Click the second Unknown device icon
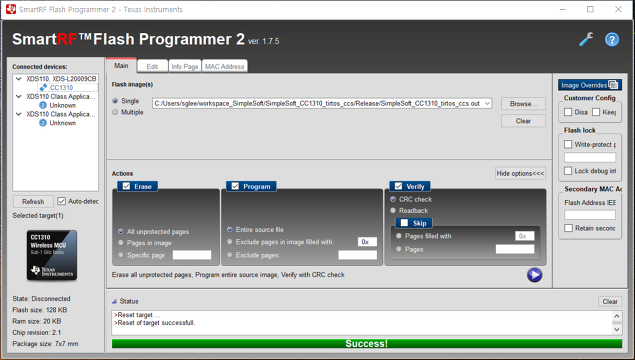The width and height of the screenshot is (635, 360). [x=43, y=123]
